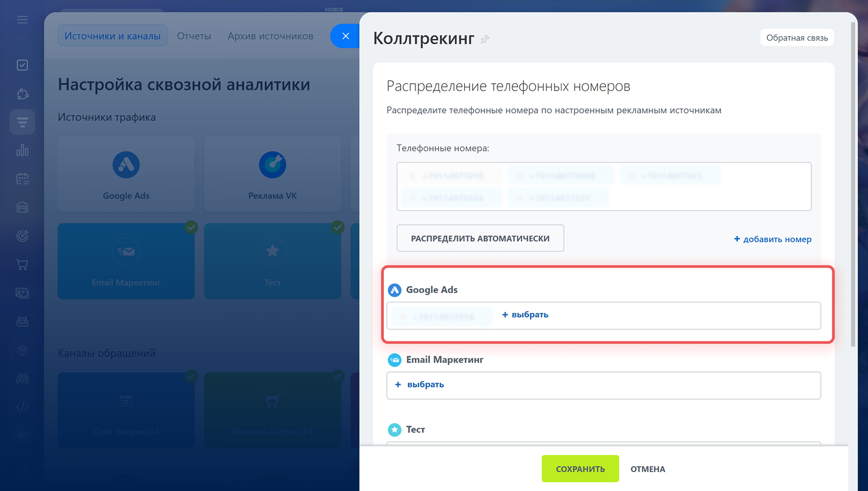The image size is (868, 491).
Task: Open the calendar sidebar icon
Action: 22,179
